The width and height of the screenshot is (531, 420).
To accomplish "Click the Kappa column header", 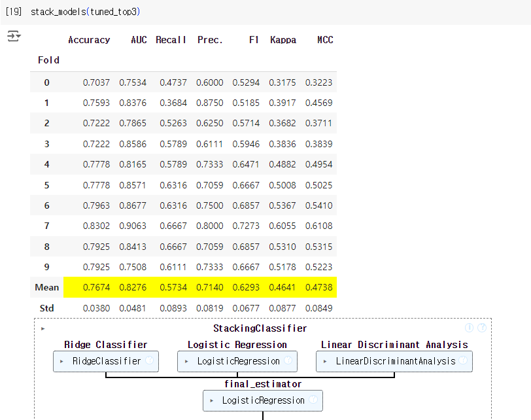I will [283, 40].
